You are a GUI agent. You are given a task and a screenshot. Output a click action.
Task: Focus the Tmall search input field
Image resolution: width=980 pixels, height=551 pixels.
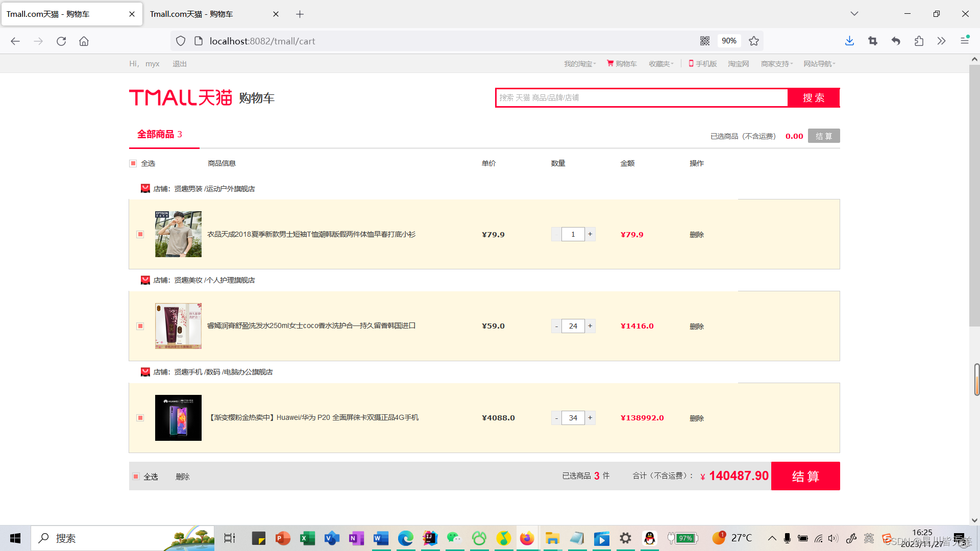point(642,98)
